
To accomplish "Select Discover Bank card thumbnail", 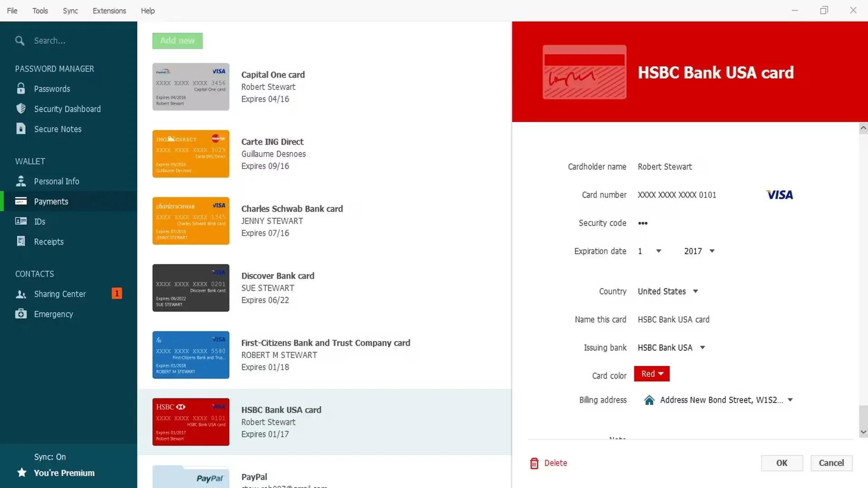I will click(191, 288).
